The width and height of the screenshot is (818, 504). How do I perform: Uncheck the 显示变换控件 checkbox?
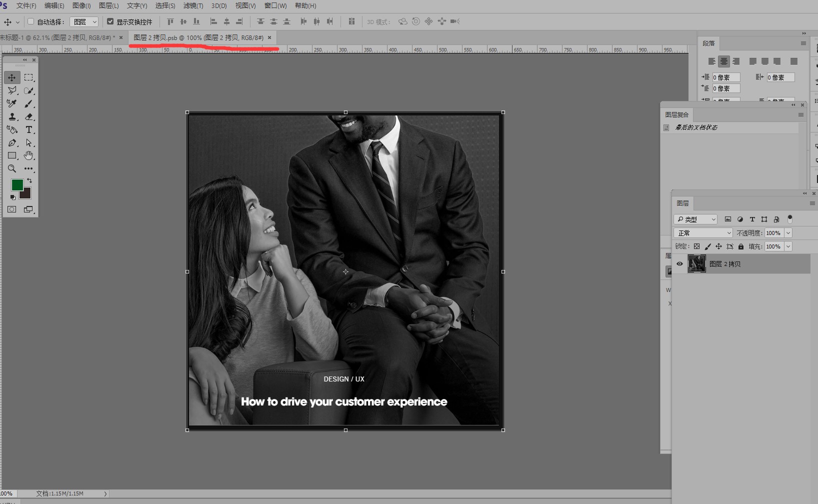tap(110, 21)
